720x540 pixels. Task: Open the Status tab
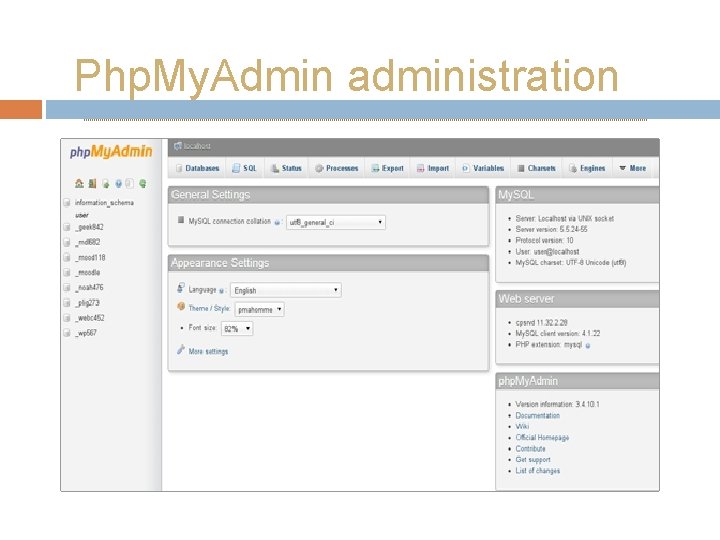point(286,168)
